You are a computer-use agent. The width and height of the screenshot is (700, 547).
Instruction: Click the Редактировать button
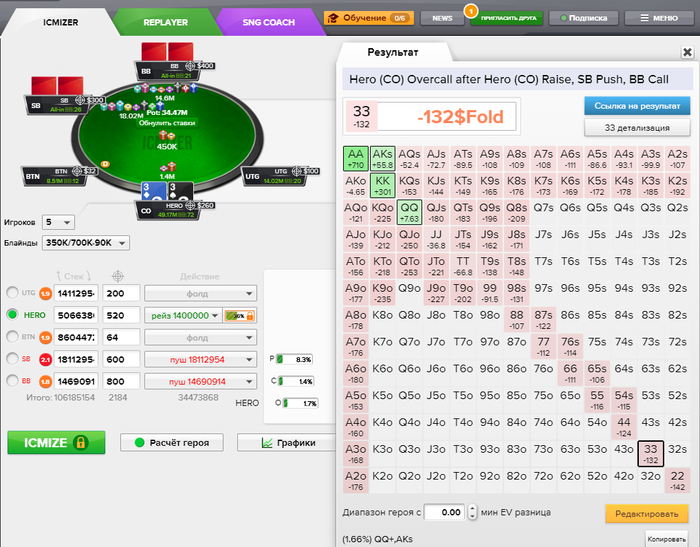pos(647,514)
